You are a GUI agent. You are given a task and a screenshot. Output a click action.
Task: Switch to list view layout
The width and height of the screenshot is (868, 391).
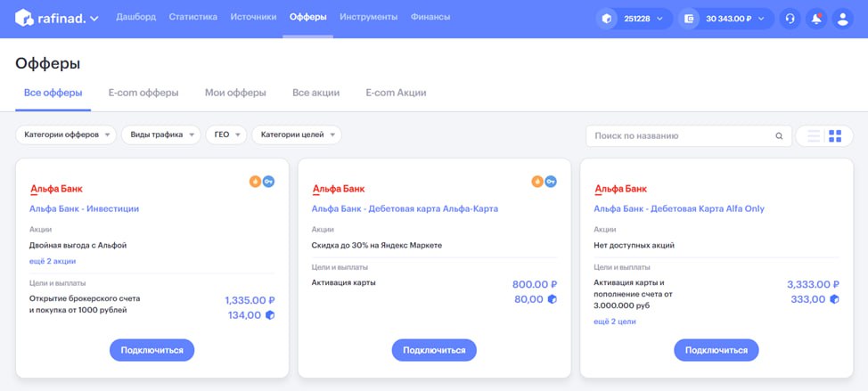(x=814, y=136)
